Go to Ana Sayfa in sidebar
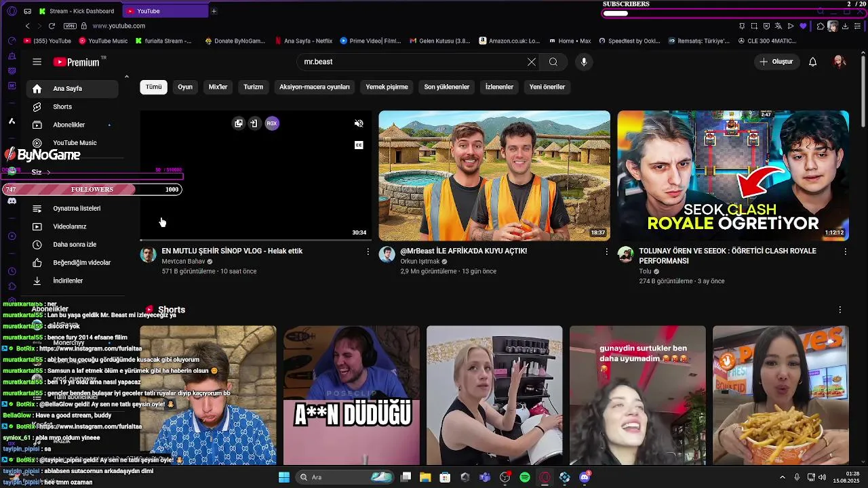Screen dimensions: 868x488 point(73,89)
